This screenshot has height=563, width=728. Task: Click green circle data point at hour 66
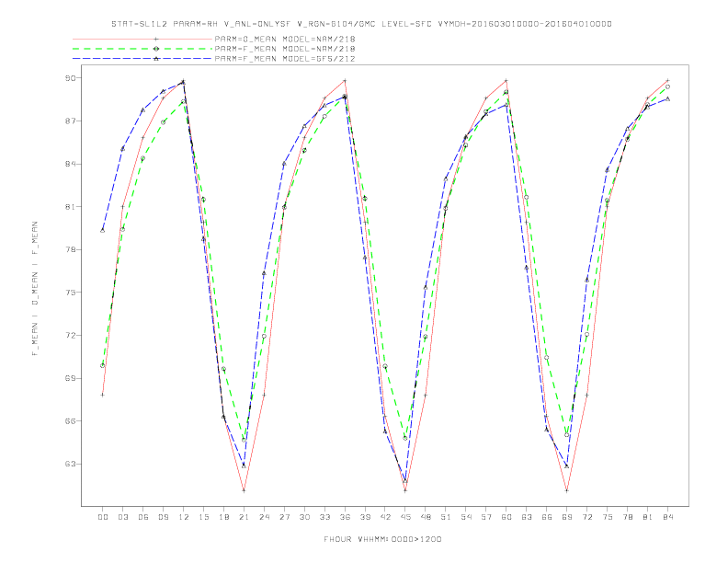[547, 357]
